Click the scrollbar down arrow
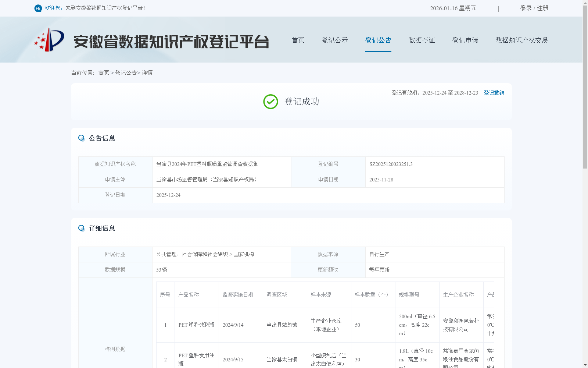Screen dimensions: 588x368 coord(585,365)
